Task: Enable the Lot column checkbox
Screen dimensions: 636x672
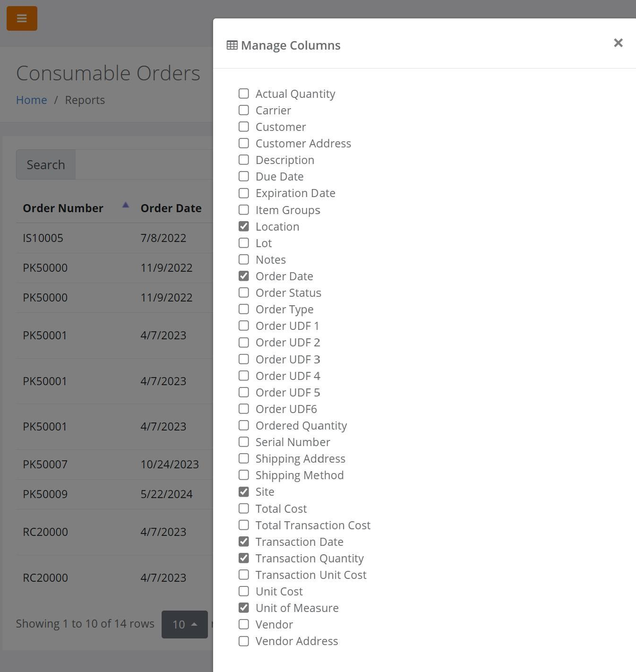Action: pyautogui.click(x=244, y=243)
